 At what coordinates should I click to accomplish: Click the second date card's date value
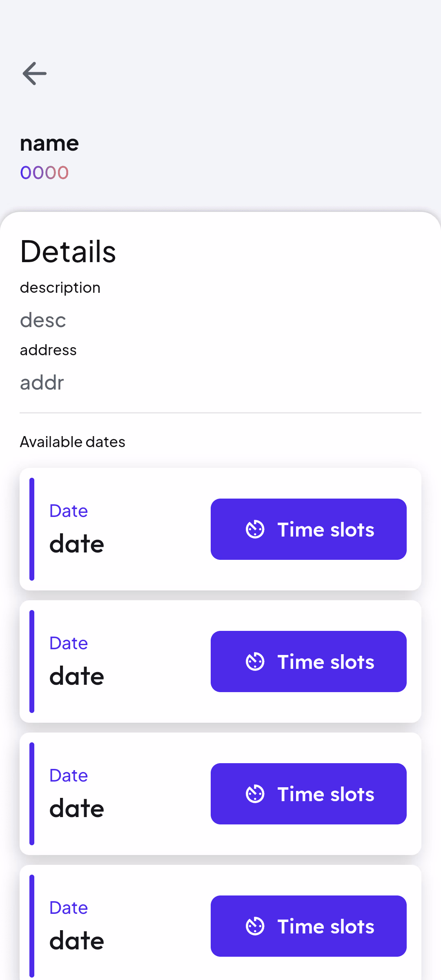pyautogui.click(x=76, y=676)
